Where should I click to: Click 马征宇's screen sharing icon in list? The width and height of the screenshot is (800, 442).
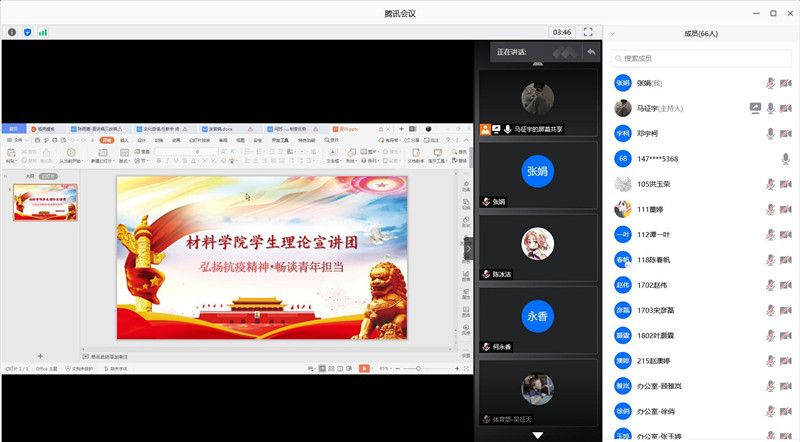click(755, 108)
